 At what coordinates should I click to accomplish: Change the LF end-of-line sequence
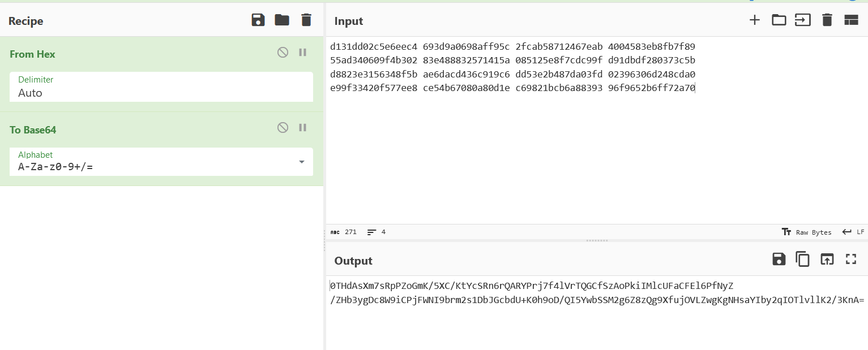coord(853,232)
